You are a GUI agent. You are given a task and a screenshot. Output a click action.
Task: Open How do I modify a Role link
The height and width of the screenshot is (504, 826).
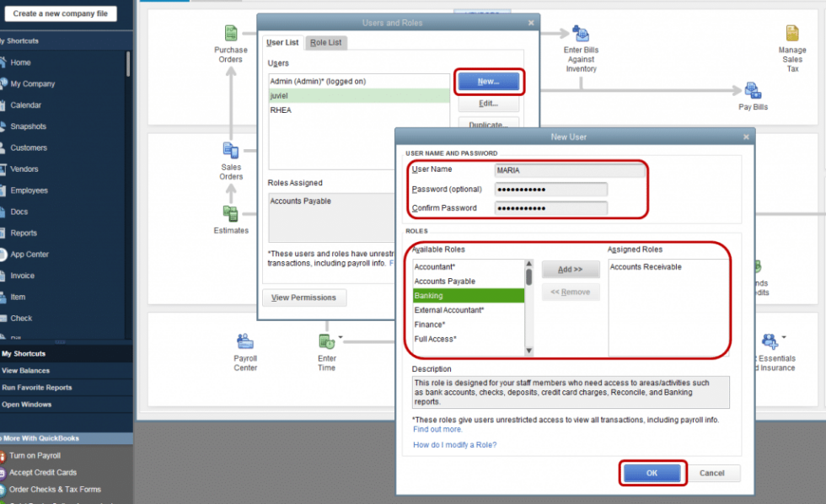454,445
